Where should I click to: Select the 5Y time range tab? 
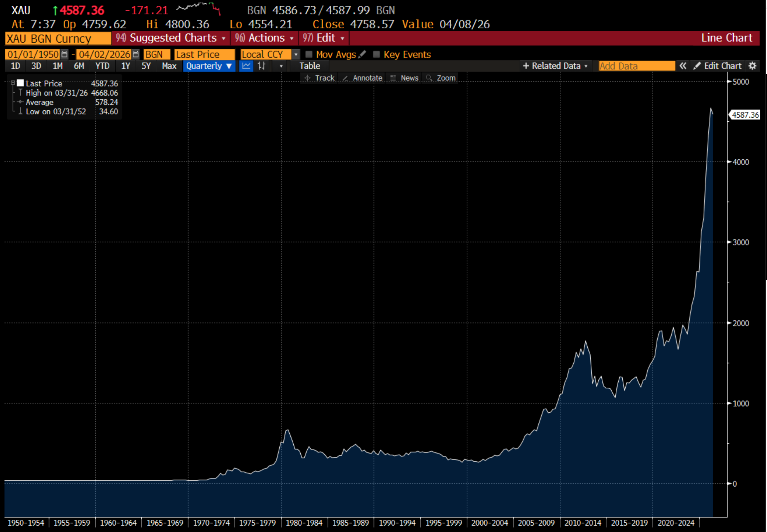(146, 66)
